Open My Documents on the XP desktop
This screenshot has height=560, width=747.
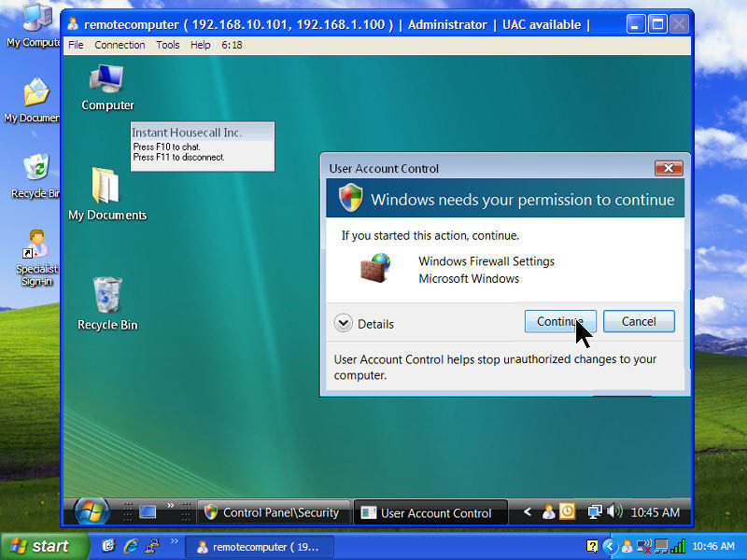[33, 101]
